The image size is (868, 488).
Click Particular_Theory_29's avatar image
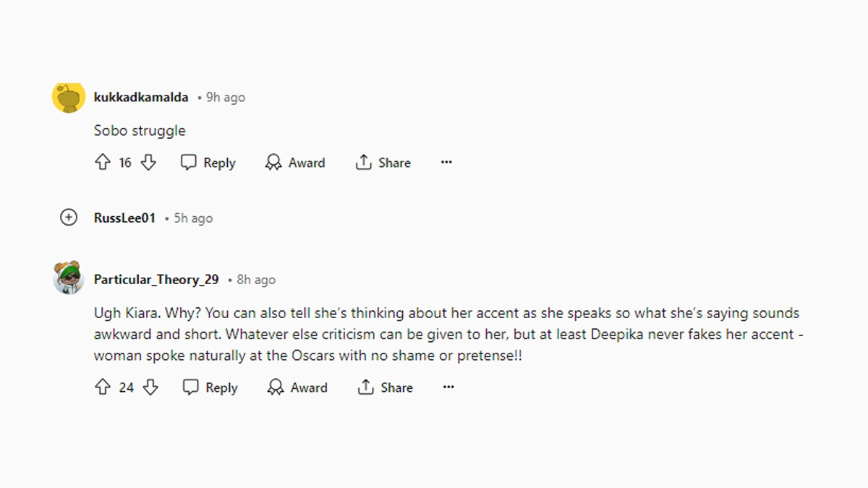69,278
